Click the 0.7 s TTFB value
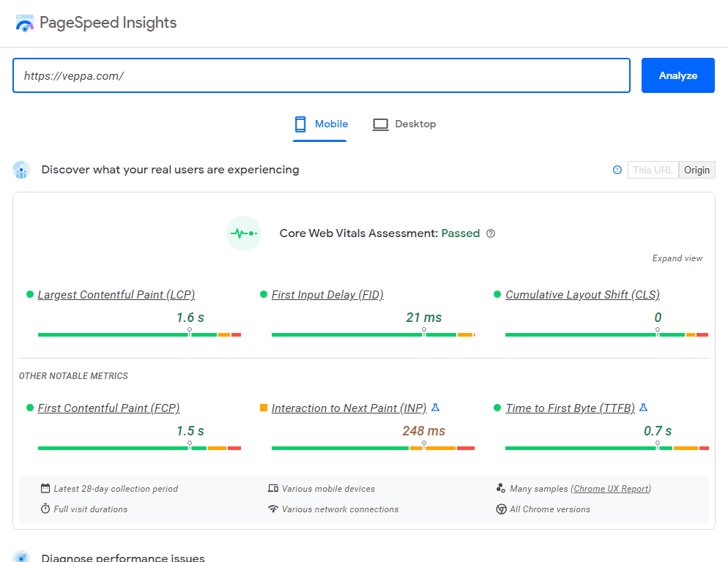 tap(658, 431)
